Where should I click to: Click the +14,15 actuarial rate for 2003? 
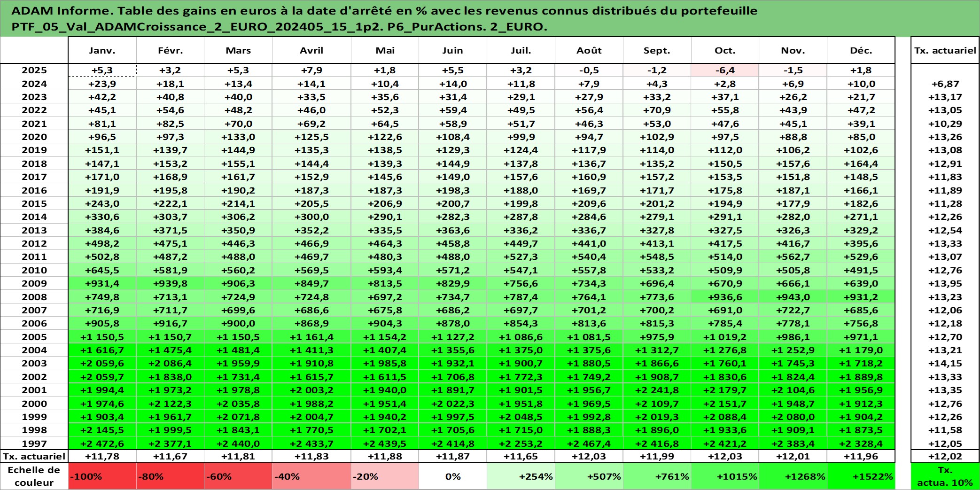[945, 363]
